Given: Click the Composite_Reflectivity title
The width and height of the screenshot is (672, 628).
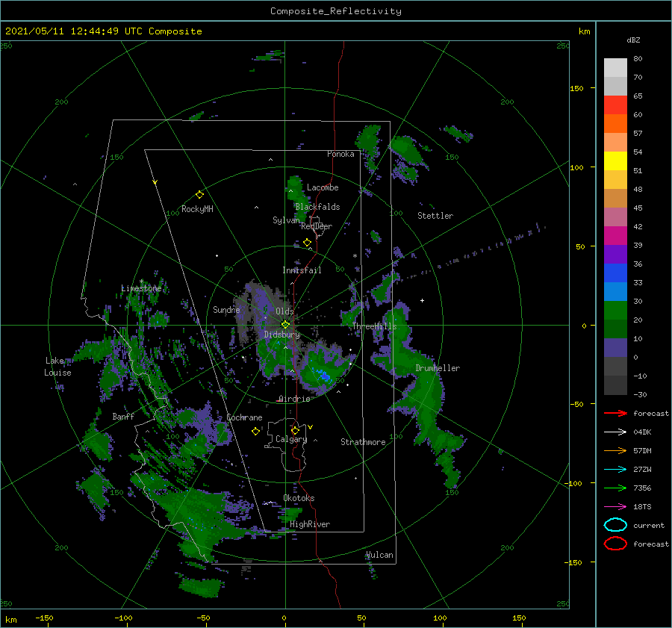Looking at the screenshot, I should coord(336,11).
